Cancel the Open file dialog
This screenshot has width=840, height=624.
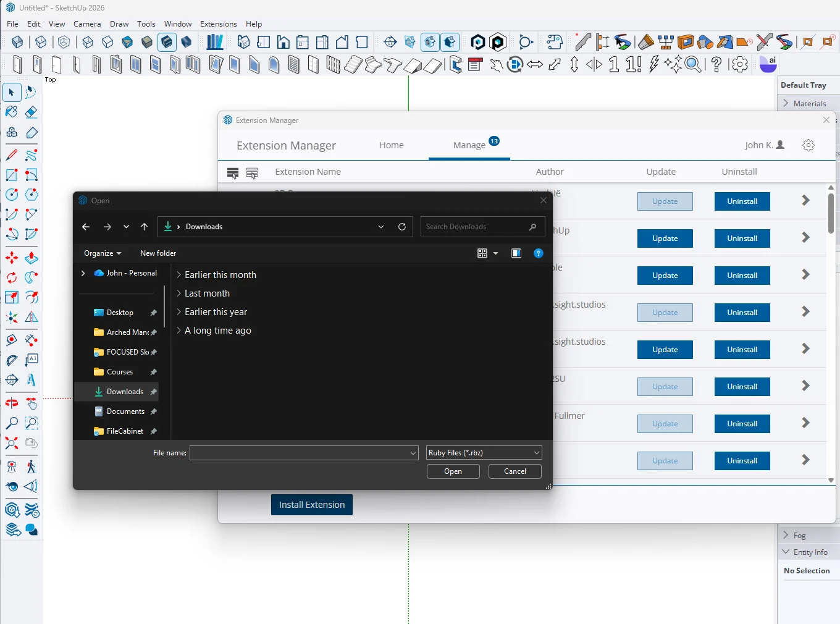tap(515, 471)
